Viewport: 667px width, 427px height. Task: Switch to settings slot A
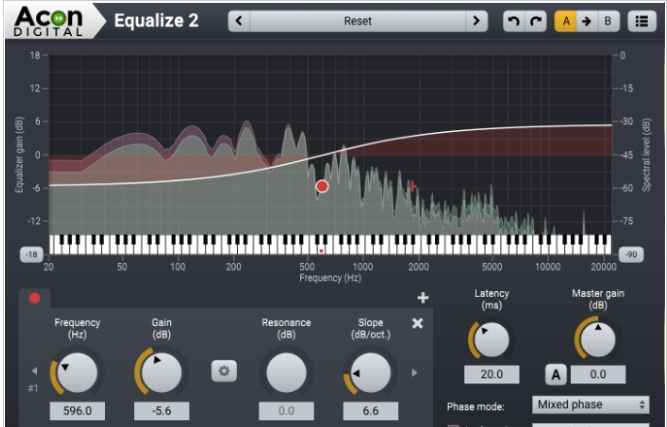click(x=566, y=20)
